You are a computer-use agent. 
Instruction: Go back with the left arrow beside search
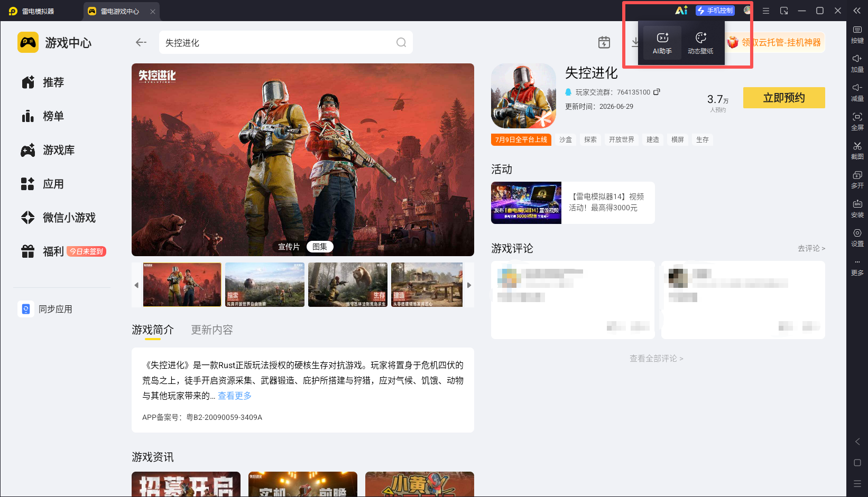141,42
